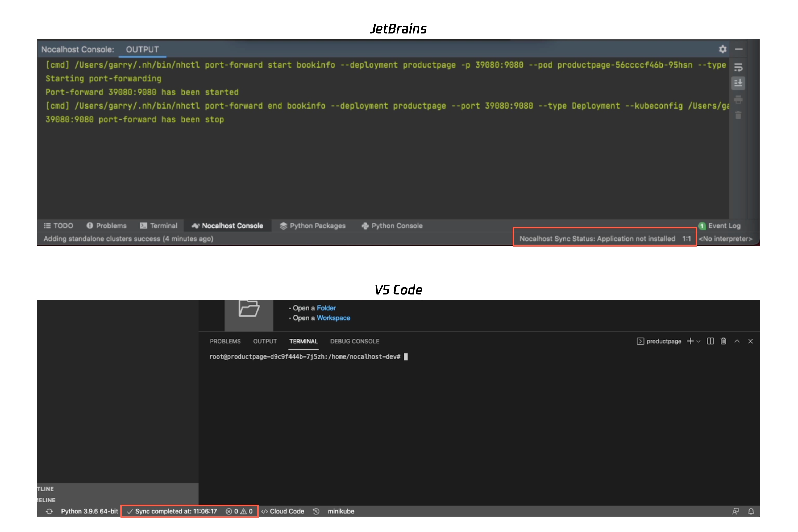
Task: Toggle scroll to end in JetBrains console
Action: coord(738,83)
